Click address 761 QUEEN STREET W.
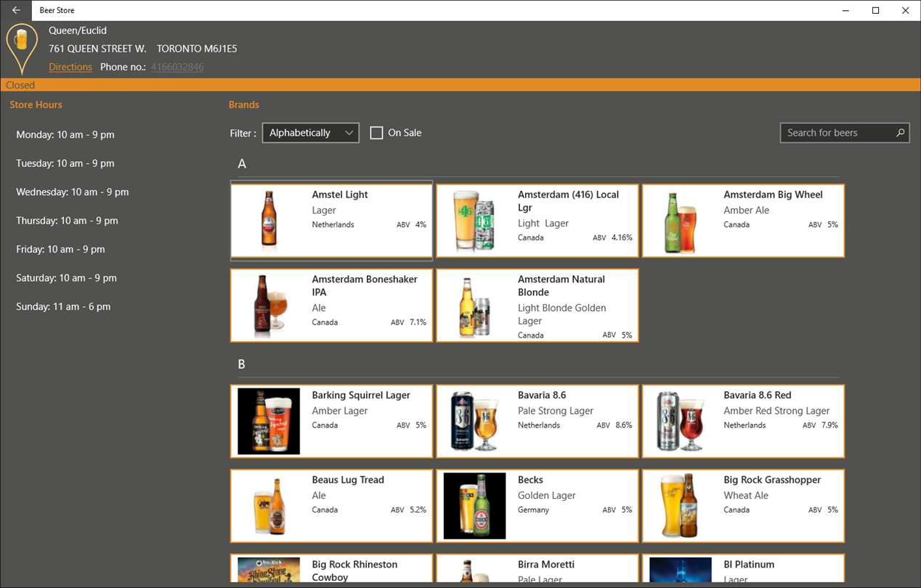The image size is (921, 588). (97, 49)
